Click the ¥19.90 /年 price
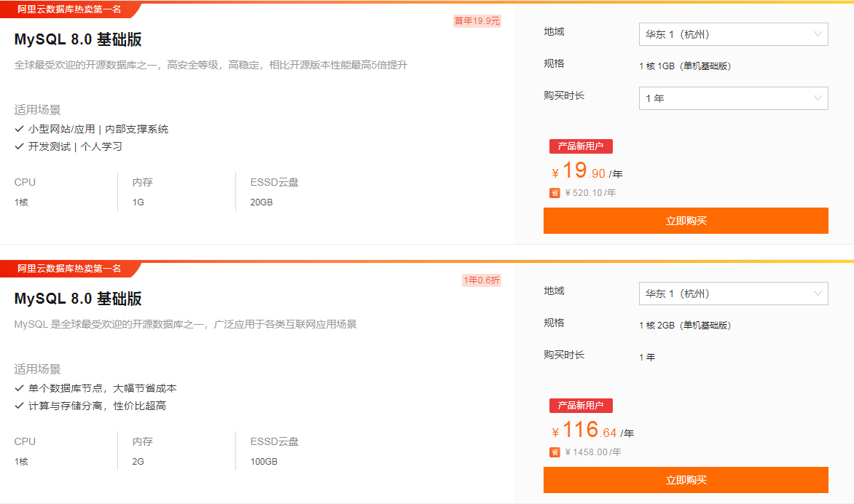The width and height of the screenshot is (854, 504). [587, 171]
